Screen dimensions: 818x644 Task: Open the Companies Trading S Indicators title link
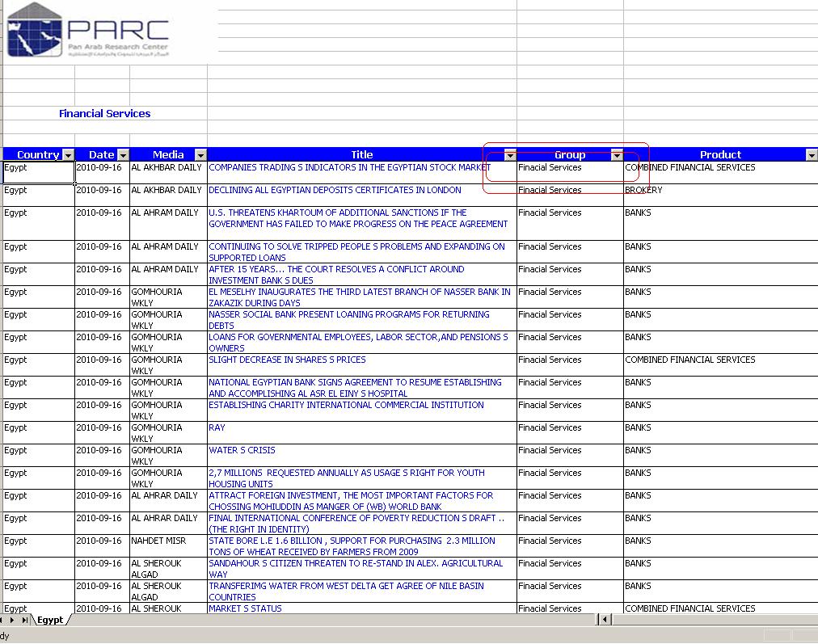tap(349, 167)
